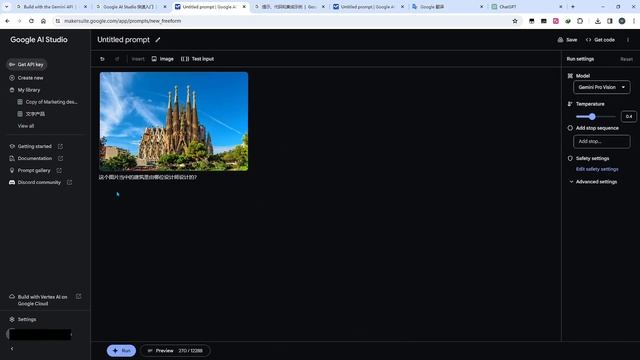Open the Getting started link
Screen dimensions: 640x360
[35, 146]
